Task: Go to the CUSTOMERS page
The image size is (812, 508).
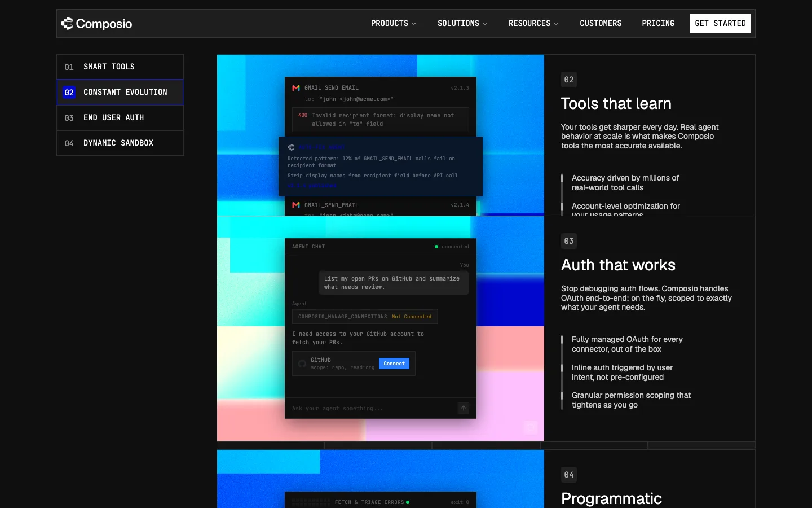Action: 601,23
